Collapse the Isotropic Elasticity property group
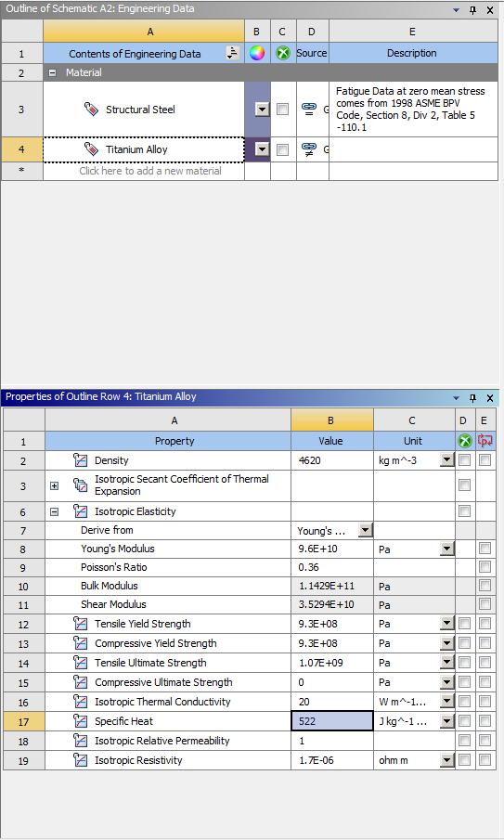This screenshot has height=840, width=504. [x=54, y=511]
